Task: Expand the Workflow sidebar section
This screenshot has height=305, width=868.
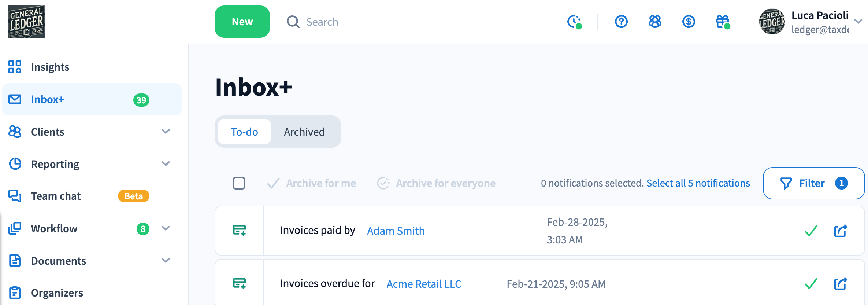Action: click(166, 228)
